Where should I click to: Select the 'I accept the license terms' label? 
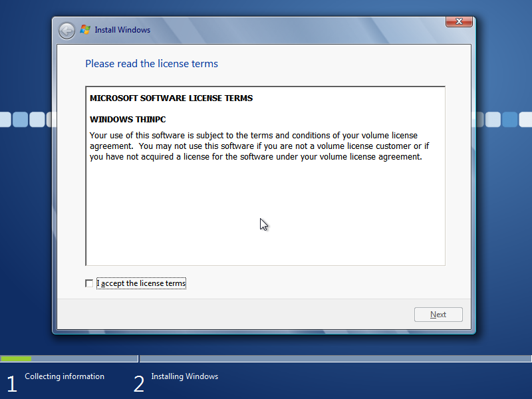tap(141, 283)
